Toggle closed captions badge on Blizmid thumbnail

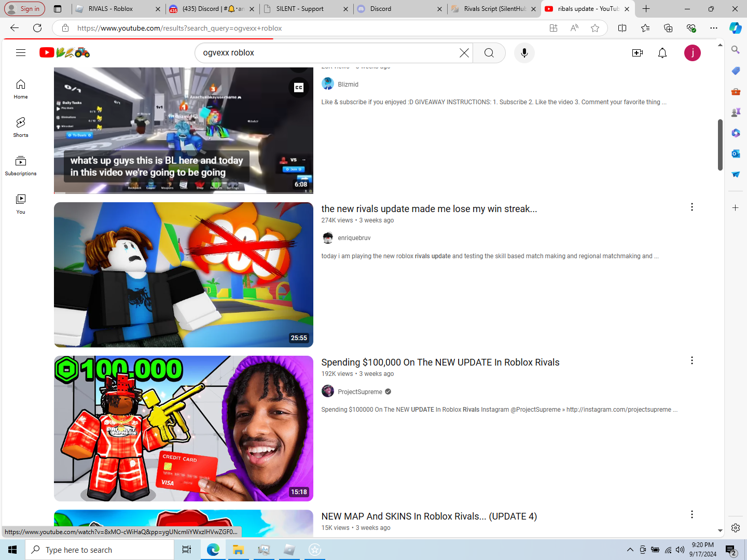pyautogui.click(x=299, y=88)
